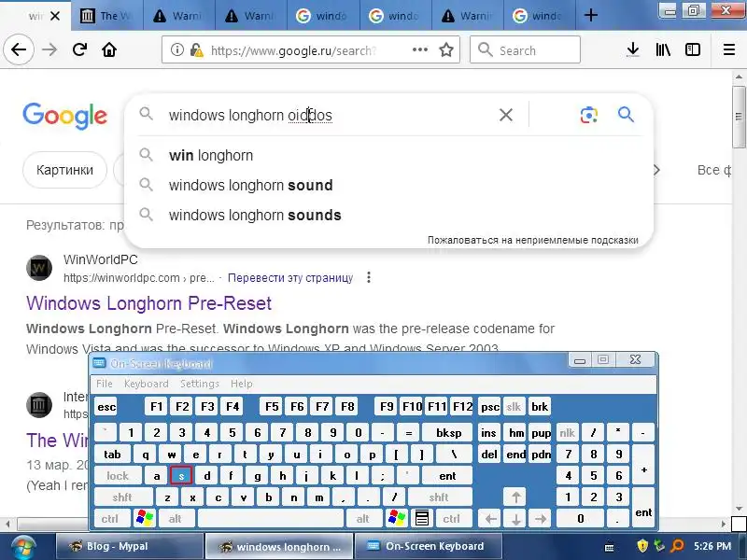Open On-Screen Keyboard taskbar button

click(428, 546)
